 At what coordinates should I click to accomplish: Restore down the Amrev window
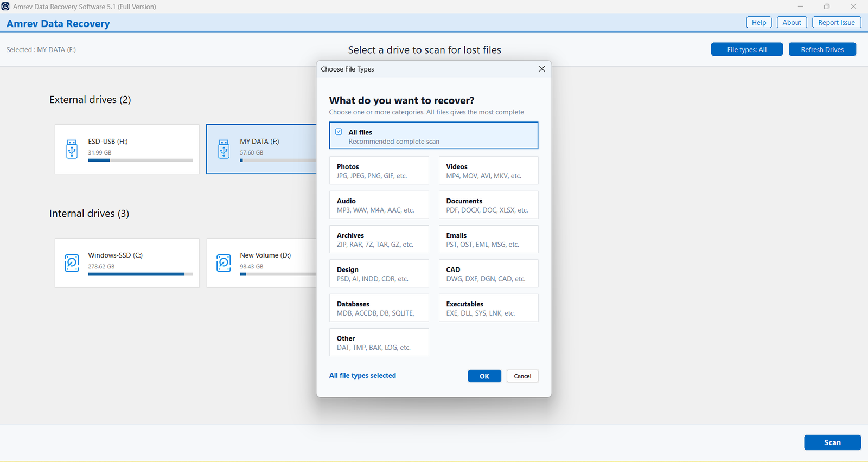pyautogui.click(x=827, y=7)
